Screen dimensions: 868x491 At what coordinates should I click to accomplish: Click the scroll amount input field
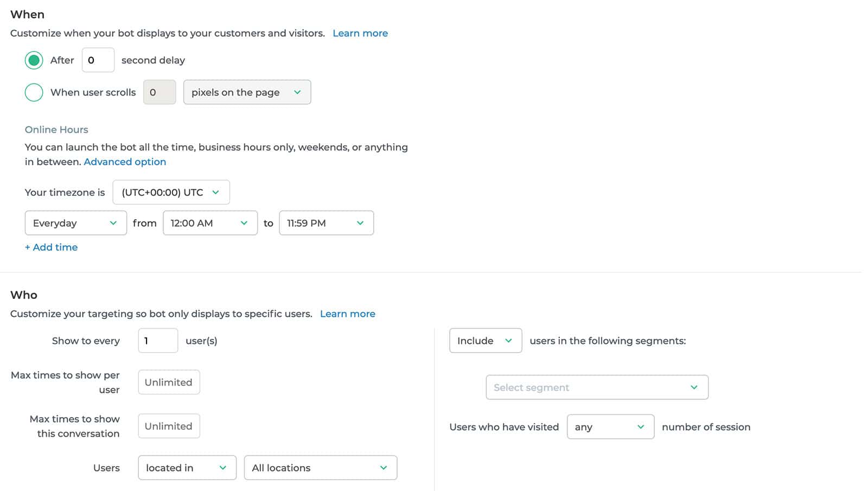pyautogui.click(x=159, y=92)
